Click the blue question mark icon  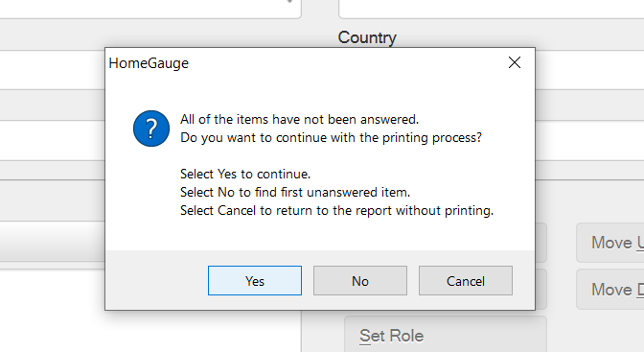tap(151, 129)
